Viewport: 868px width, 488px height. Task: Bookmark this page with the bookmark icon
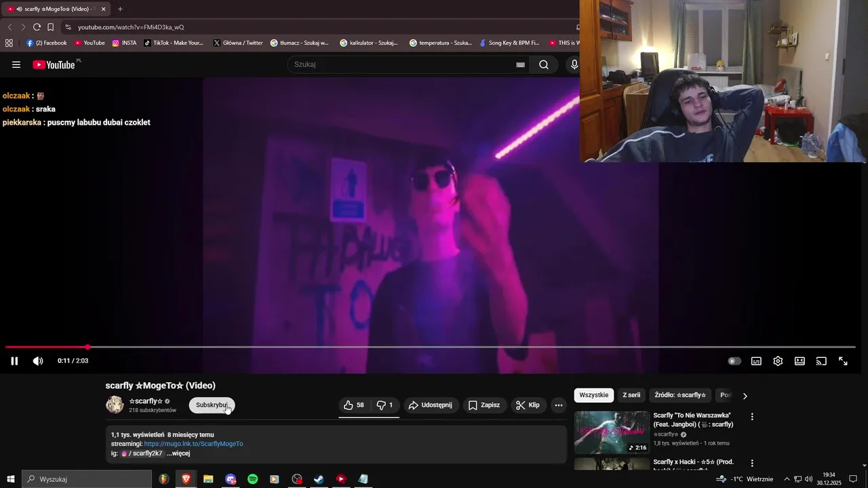click(50, 27)
